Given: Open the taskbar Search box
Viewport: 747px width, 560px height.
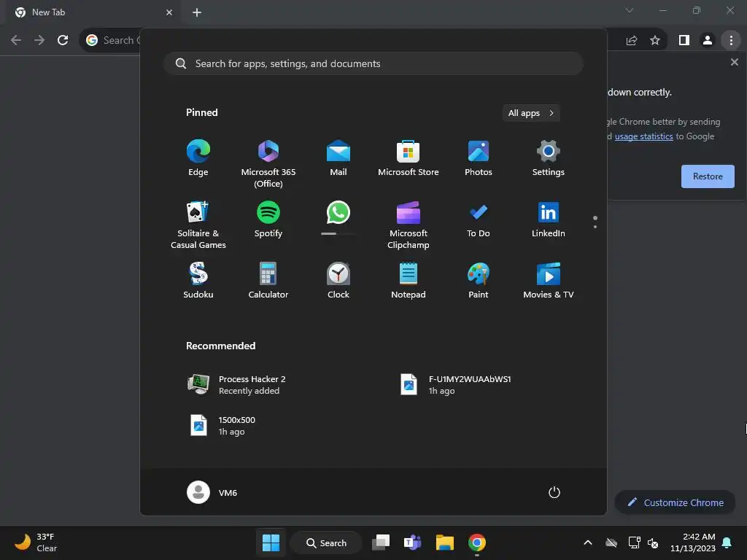Looking at the screenshot, I should 326,542.
